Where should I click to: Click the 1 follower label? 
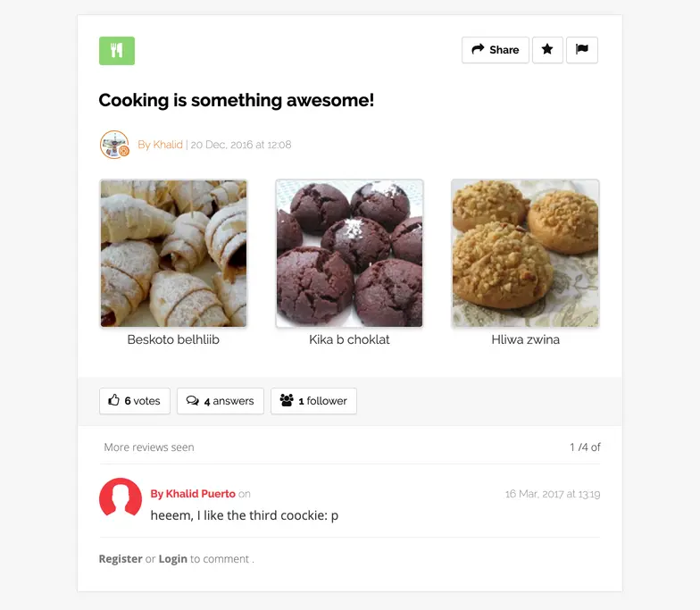(323, 401)
